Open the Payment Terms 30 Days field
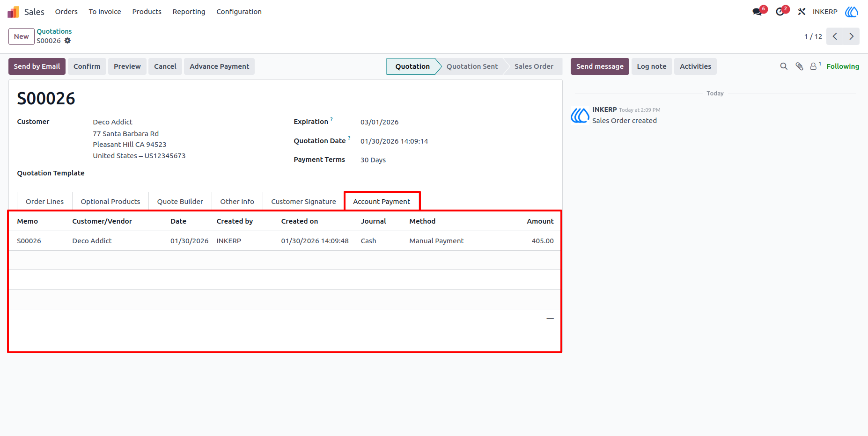 click(x=373, y=160)
